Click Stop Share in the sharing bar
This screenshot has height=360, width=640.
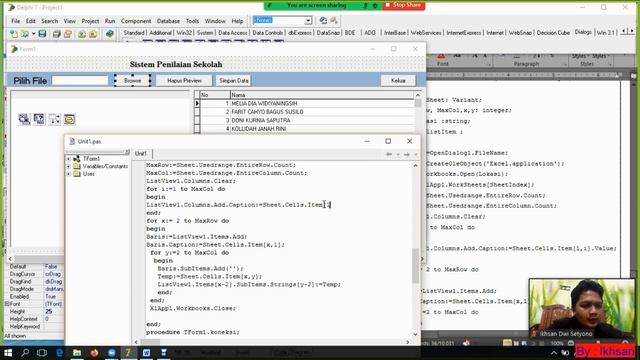tap(403, 5)
